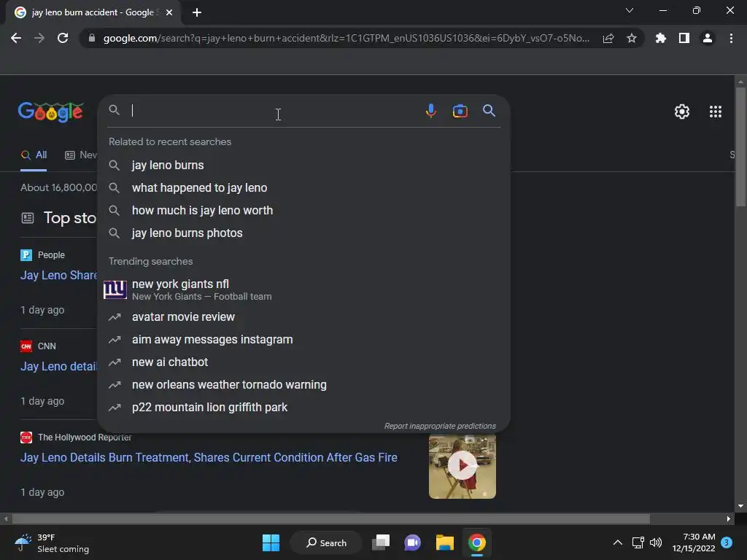The height and width of the screenshot is (560, 747).
Task: Click the Google holiday logo
Action: (50, 112)
